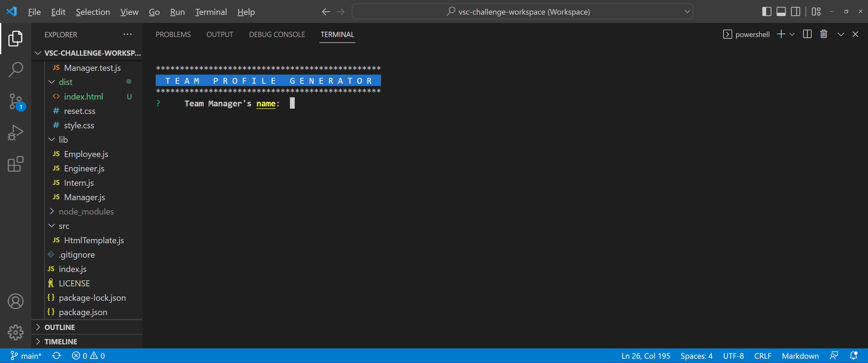Kill terminal with trash icon
This screenshot has width=868, height=363.
click(824, 34)
